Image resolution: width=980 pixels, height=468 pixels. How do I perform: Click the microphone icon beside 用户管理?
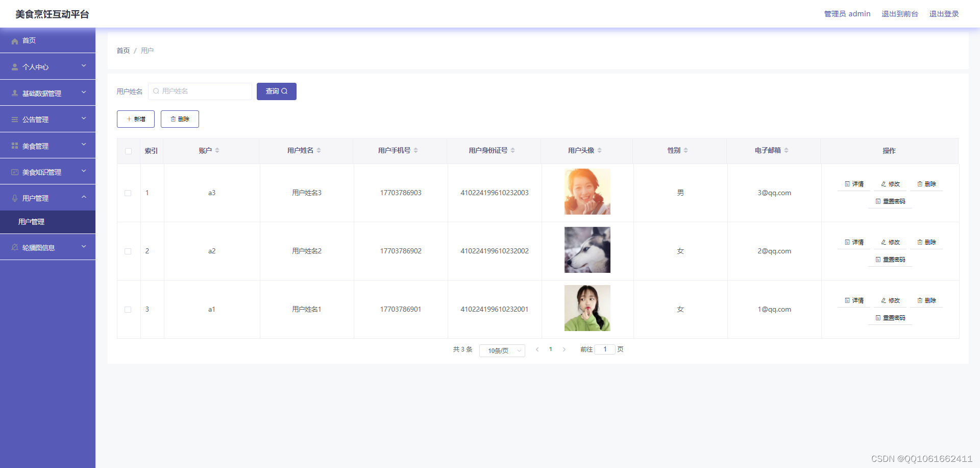coord(14,198)
